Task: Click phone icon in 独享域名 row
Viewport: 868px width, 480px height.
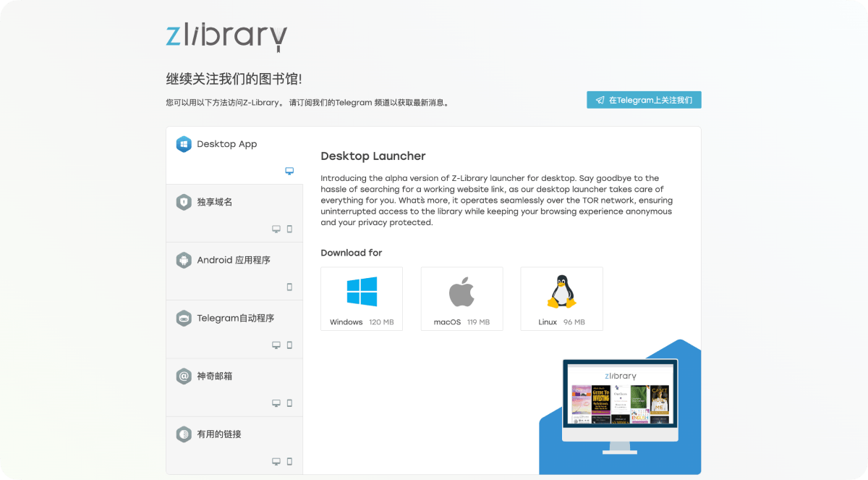Action: 289,229
